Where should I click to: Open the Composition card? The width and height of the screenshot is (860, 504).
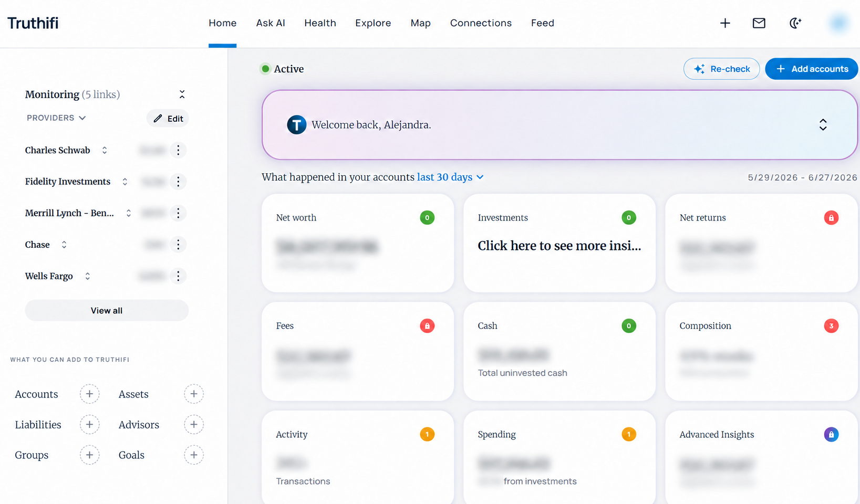click(761, 351)
